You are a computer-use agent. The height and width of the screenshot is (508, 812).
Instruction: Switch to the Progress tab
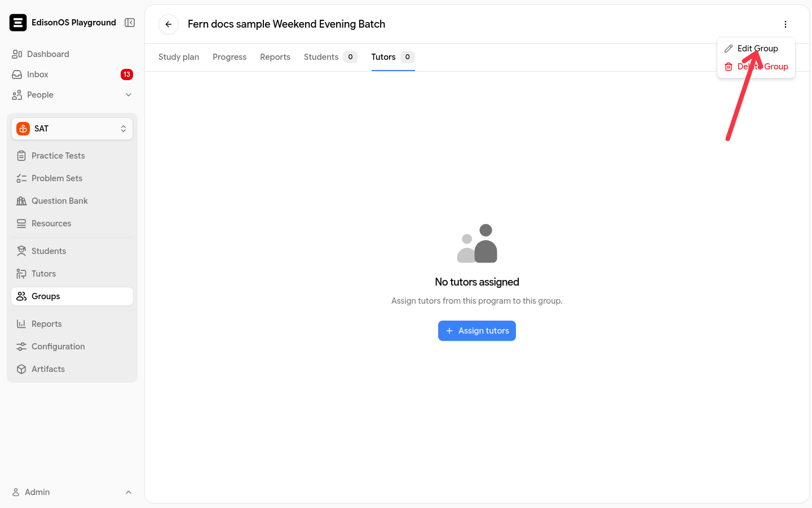[230, 57]
